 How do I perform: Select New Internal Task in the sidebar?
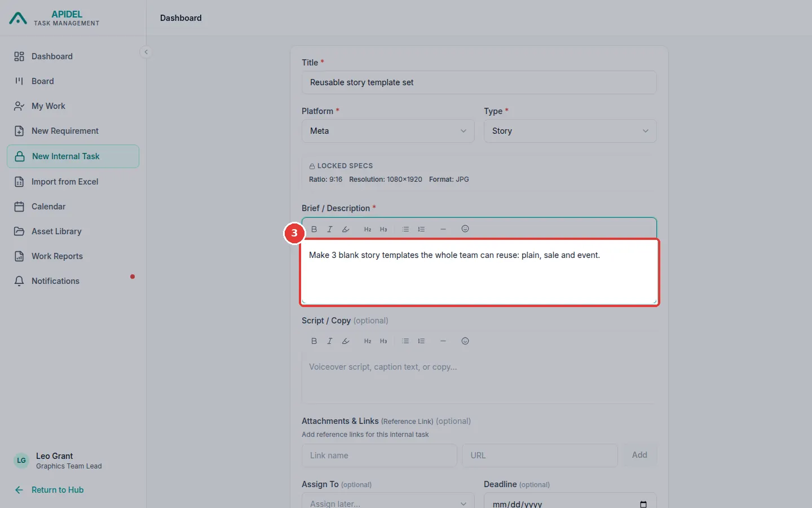(x=73, y=156)
